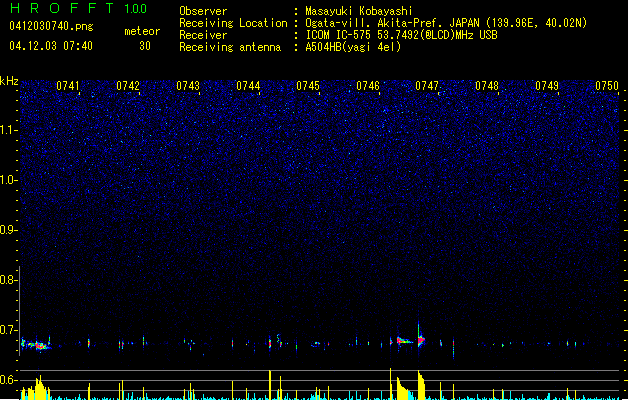Click the 1.1 kHz axis label

tap(8, 130)
